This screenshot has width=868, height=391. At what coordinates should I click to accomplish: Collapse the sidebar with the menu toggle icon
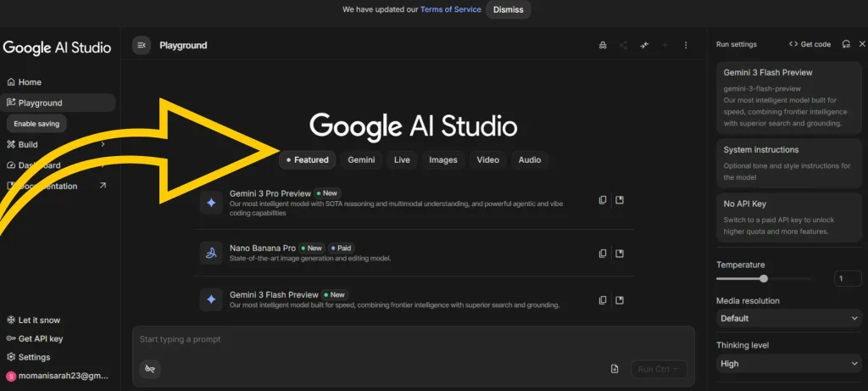pyautogui.click(x=142, y=46)
